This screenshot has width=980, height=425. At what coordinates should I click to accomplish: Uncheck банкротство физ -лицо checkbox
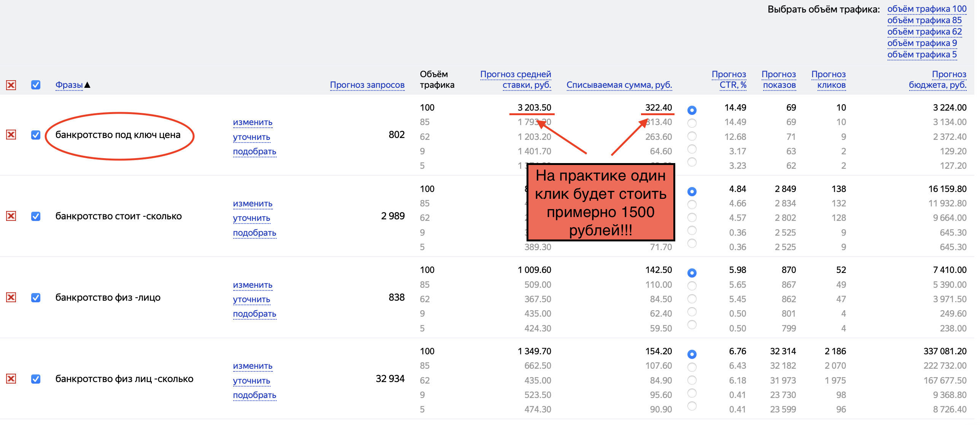(36, 298)
